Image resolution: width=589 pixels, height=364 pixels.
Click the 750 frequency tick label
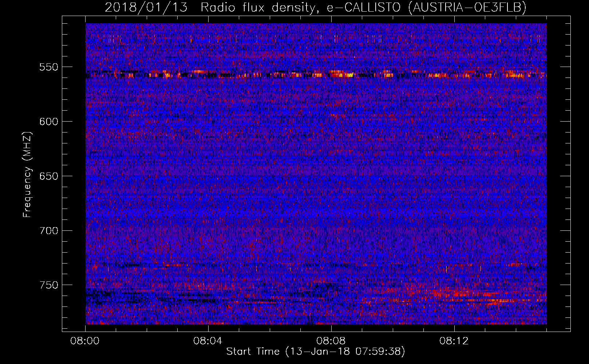49,285
